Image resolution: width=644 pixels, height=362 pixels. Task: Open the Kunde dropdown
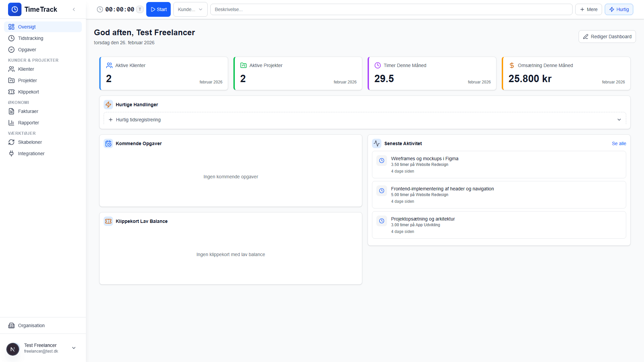click(190, 9)
